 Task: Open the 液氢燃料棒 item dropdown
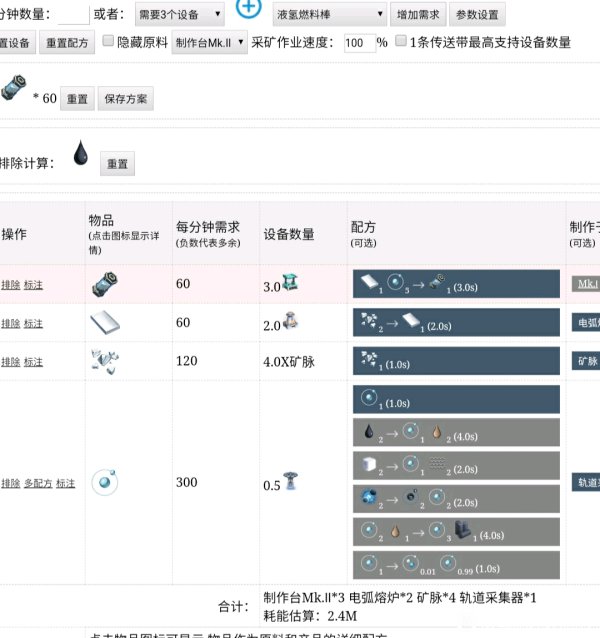pyautogui.click(x=329, y=15)
